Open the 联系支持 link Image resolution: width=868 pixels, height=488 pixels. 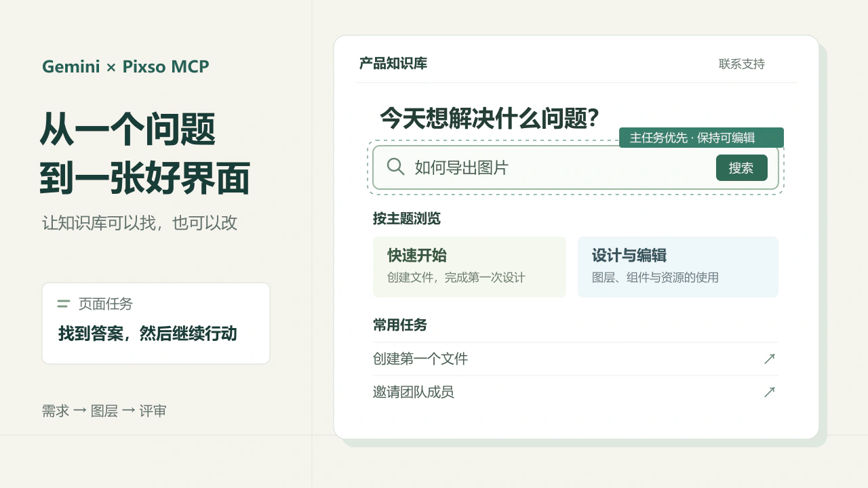(742, 64)
